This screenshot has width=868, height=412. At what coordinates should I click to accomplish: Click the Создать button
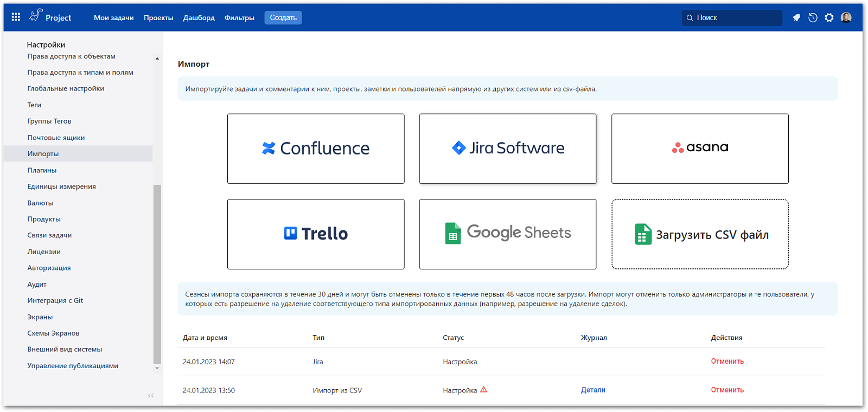[283, 18]
